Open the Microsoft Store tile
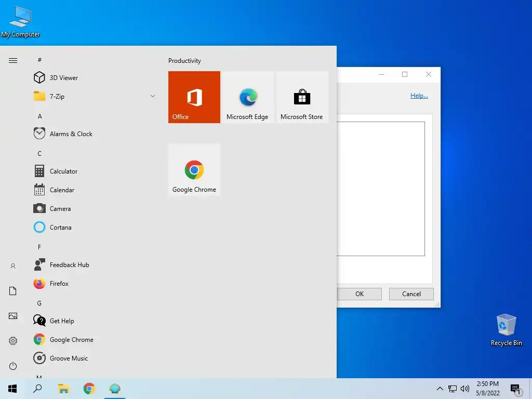The image size is (532, 399). tap(302, 97)
